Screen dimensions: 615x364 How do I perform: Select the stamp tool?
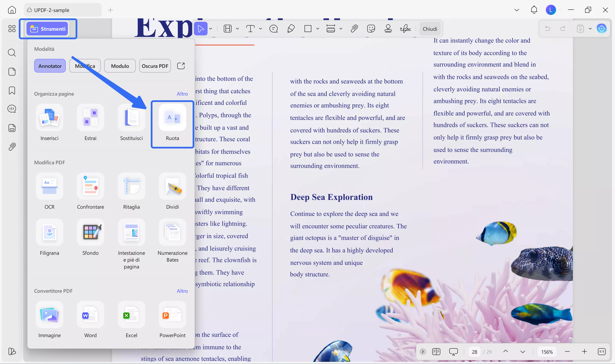(x=388, y=29)
